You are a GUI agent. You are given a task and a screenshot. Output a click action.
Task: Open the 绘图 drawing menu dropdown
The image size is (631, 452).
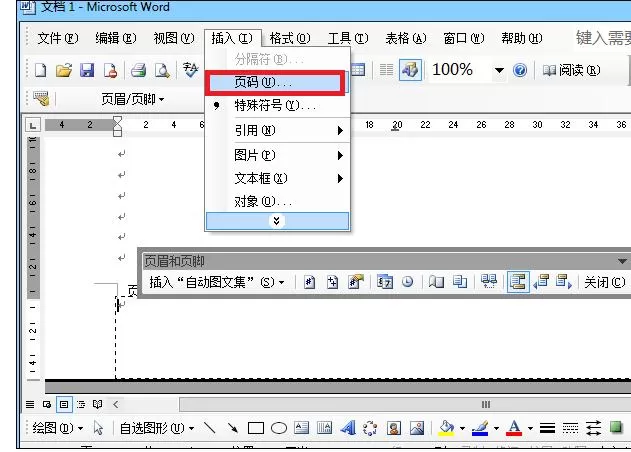tap(58, 428)
